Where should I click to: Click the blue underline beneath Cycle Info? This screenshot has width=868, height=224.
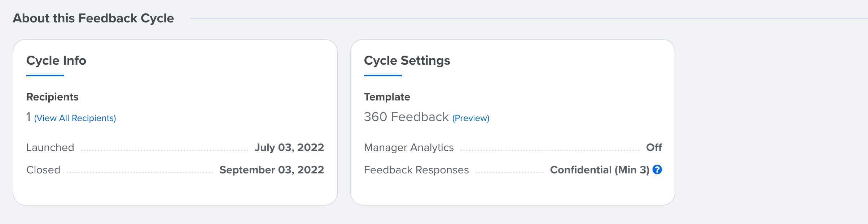45,76
